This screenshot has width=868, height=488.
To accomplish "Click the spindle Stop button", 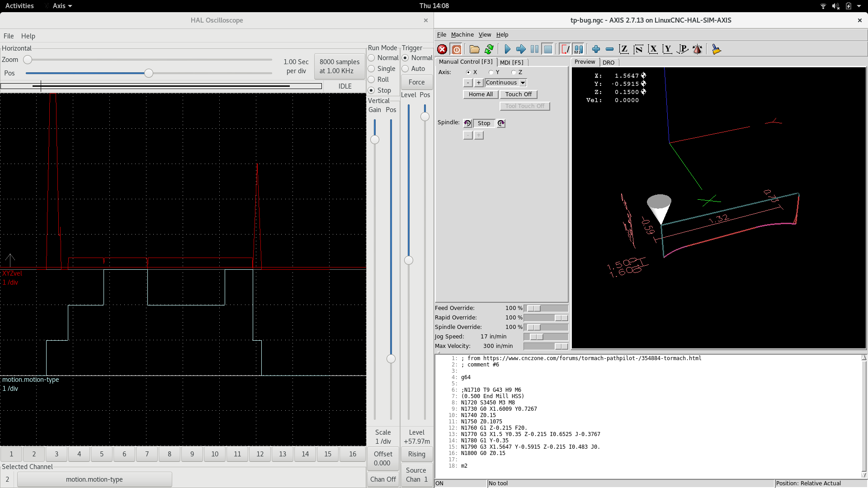I will click(x=484, y=123).
